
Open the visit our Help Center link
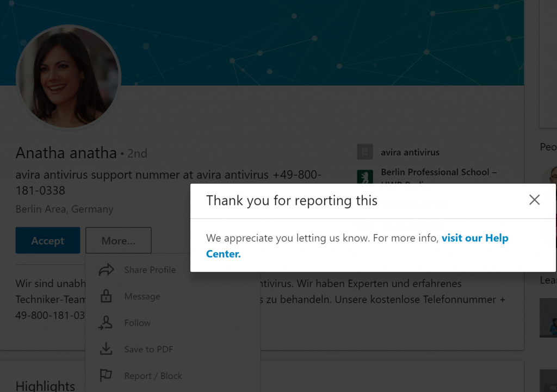coord(475,238)
